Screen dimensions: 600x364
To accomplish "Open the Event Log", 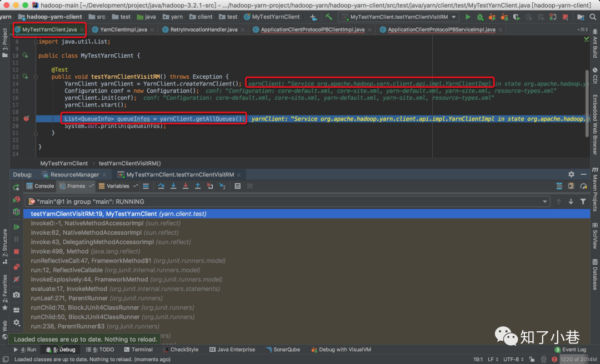I will tap(570, 350).
